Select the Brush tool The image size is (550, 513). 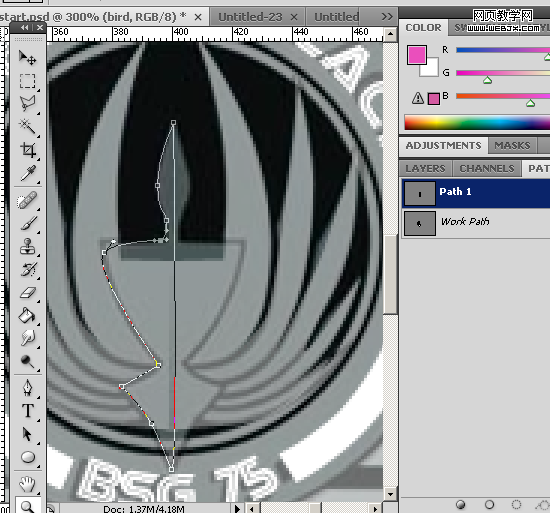[x=27, y=223]
